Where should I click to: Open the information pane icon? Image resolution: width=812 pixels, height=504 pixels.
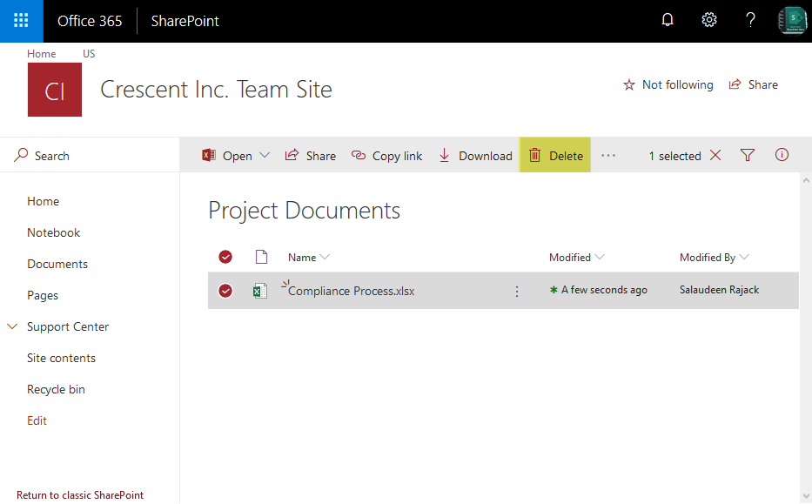[x=782, y=155]
